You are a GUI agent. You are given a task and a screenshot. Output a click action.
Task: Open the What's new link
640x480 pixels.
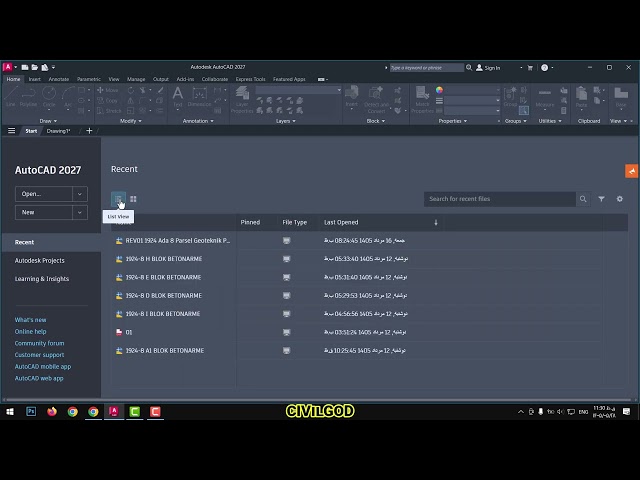pyautogui.click(x=31, y=320)
